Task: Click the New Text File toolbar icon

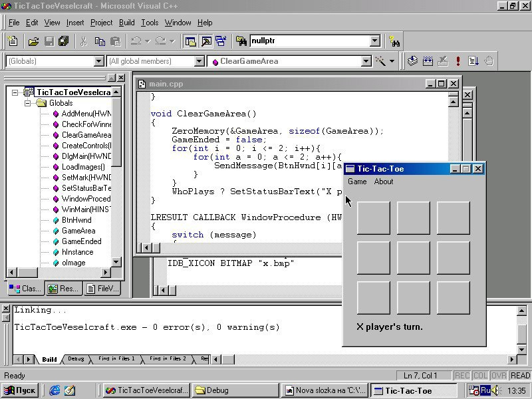Action: pos(14,41)
